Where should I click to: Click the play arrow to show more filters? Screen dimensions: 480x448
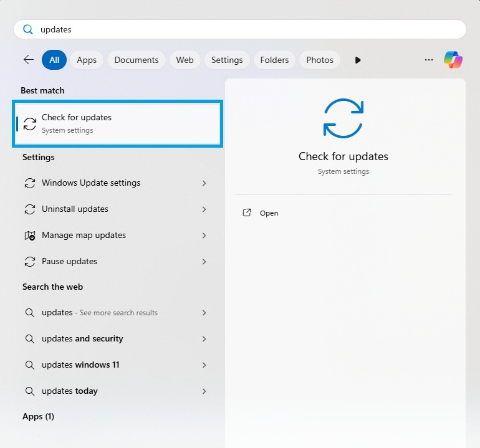point(358,60)
